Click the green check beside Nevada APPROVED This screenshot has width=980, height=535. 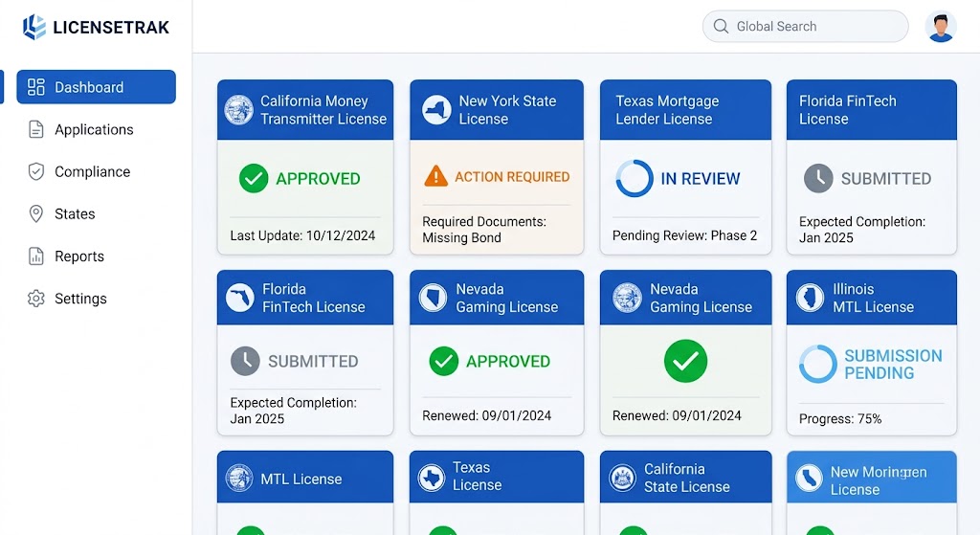[x=444, y=361]
